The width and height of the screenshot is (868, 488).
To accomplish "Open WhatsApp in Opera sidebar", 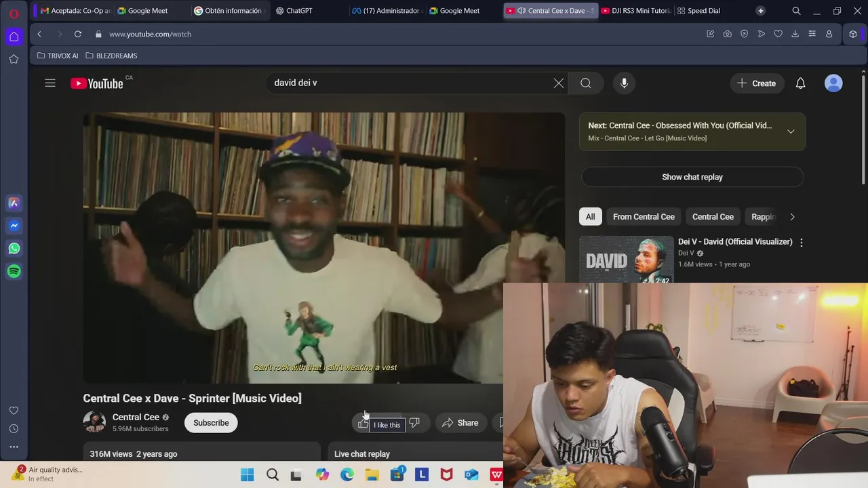I will coord(14,248).
